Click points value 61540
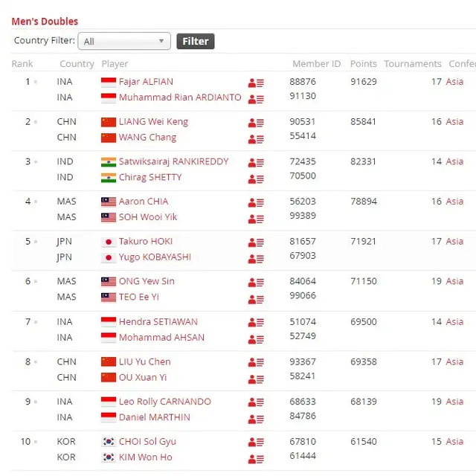 (364, 441)
